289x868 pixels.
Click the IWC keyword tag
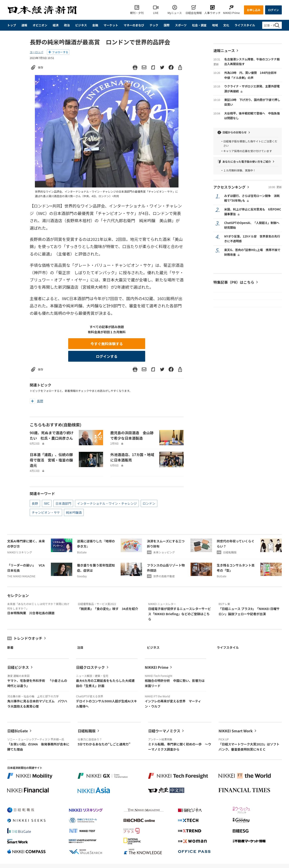pos(47,503)
